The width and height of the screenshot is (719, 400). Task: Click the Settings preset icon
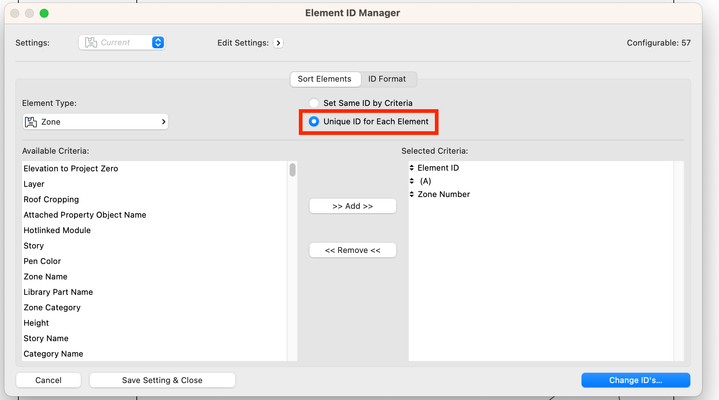point(91,43)
